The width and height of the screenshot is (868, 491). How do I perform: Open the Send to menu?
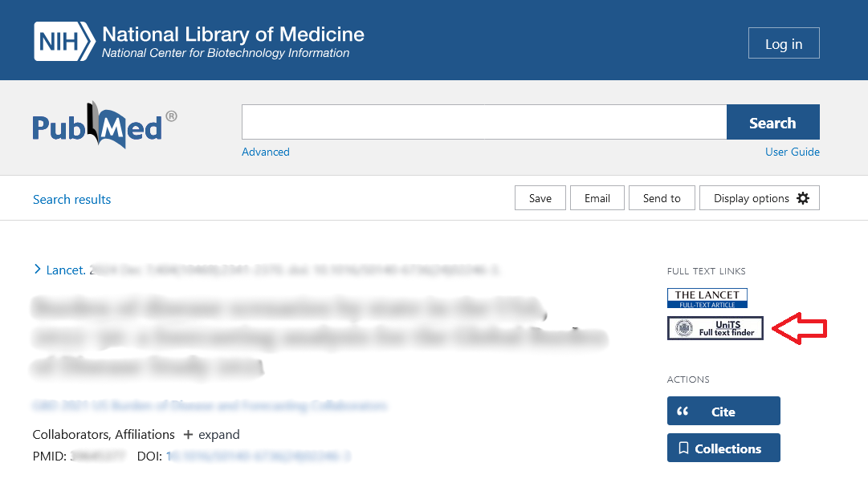[x=662, y=198]
